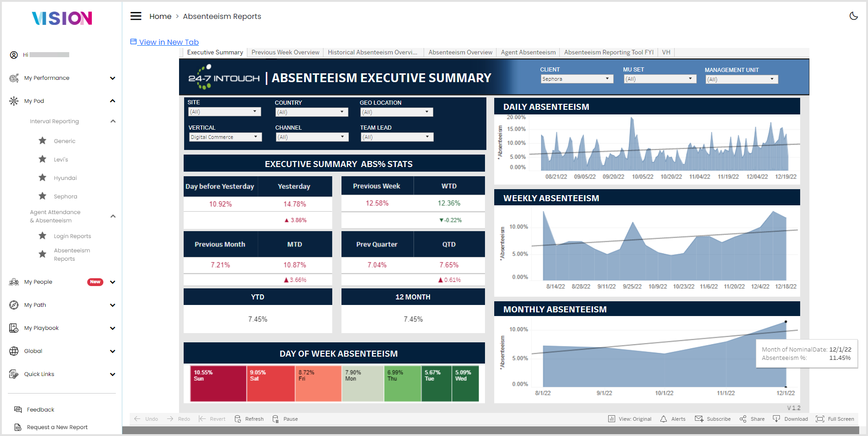Click the star next to Absenteeism Reports

42,254
